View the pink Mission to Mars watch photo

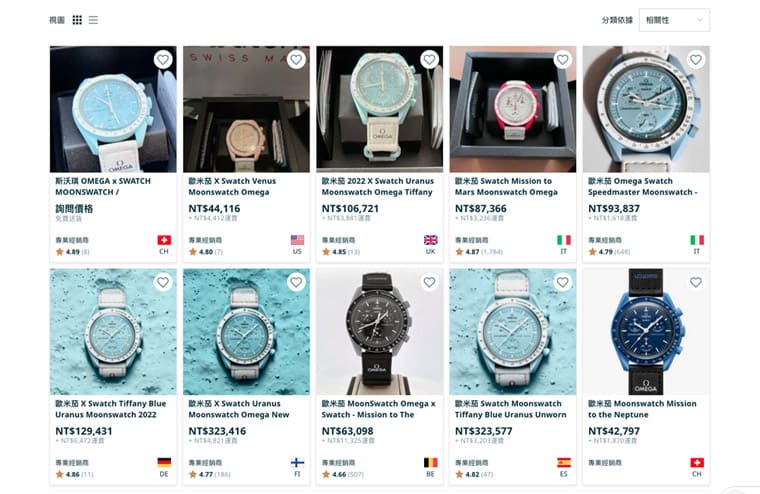[513, 109]
